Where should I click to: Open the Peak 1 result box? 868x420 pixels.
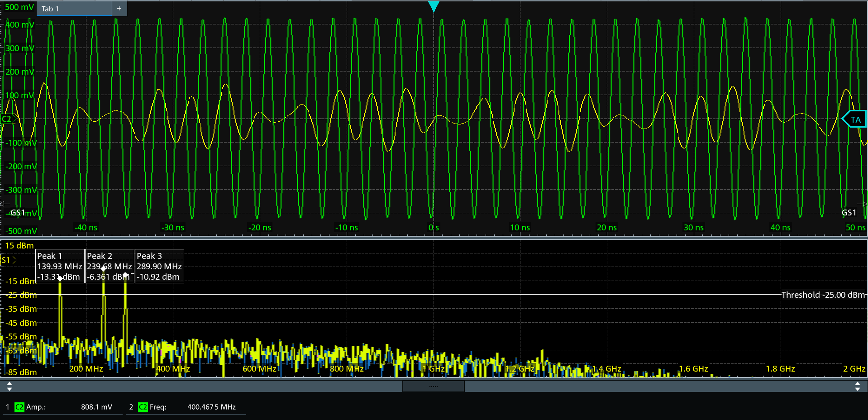click(x=60, y=266)
